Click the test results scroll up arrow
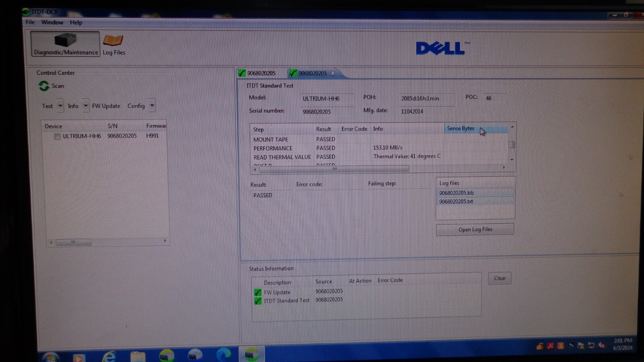Viewport: 644px width, 362px height. coord(512,127)
